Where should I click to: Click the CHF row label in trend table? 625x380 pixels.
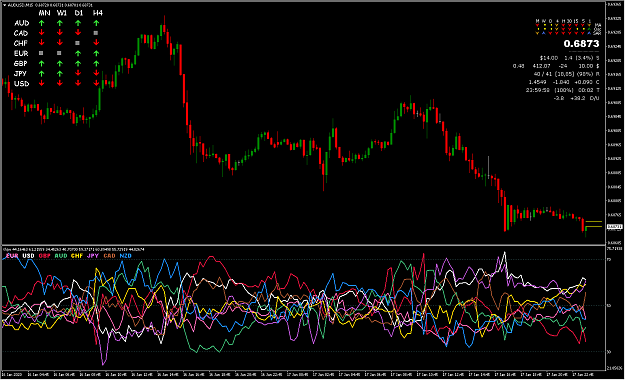pos(20,43)
